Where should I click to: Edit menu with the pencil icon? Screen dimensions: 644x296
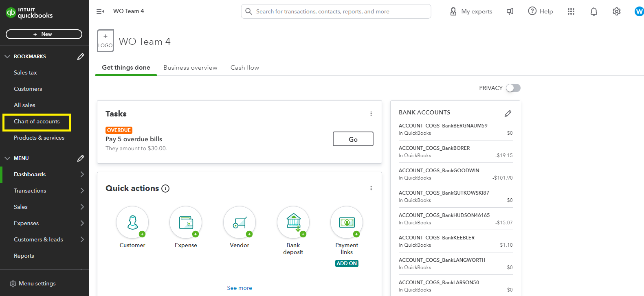(81, 158)
